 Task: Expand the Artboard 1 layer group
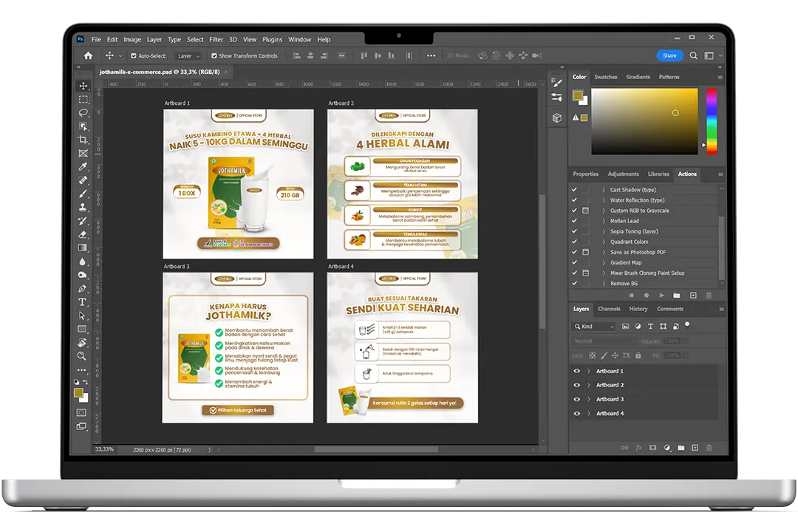(x=588, y=371)
